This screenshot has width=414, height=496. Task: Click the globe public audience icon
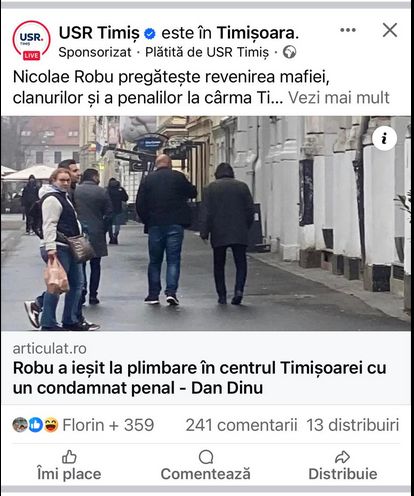pyautogui.click(x=289, y=52)
